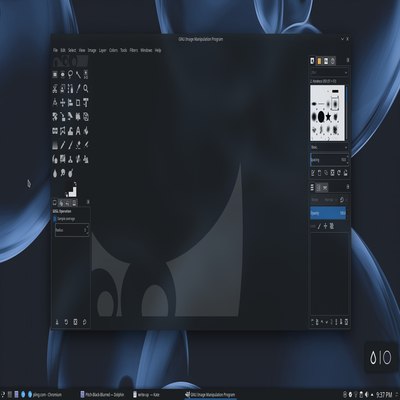Open the Brushes dock configuration menu
400x400 pixels.
coord(348,60)
